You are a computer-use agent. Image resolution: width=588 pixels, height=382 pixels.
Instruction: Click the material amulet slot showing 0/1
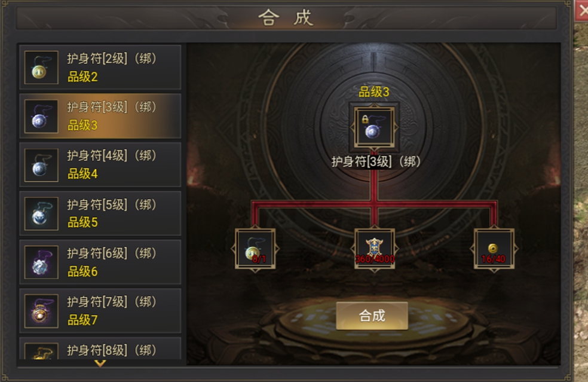255,249
